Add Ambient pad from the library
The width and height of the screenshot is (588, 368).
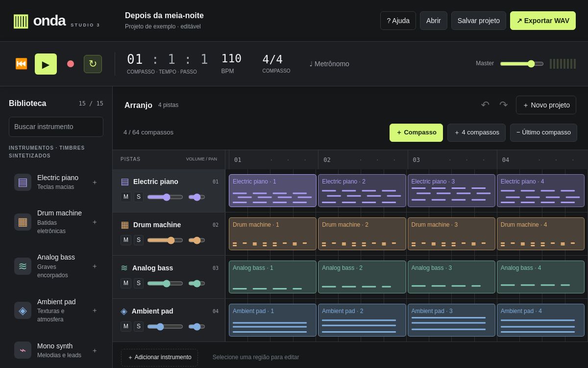tap(95, 310)
